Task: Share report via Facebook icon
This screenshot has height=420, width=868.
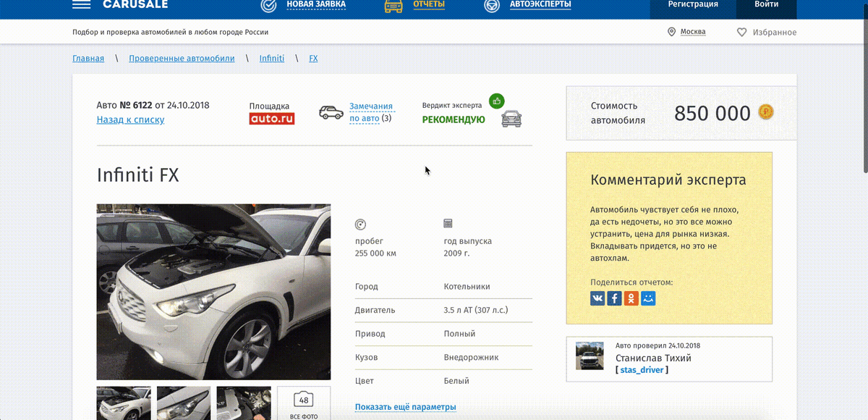Action: click(614, 298)
